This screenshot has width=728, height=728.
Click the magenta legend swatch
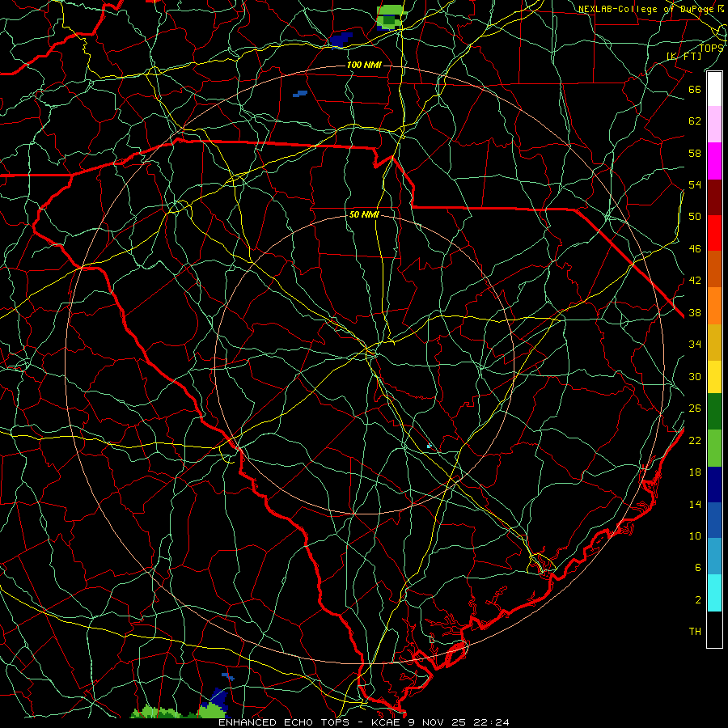pos(714,161)
